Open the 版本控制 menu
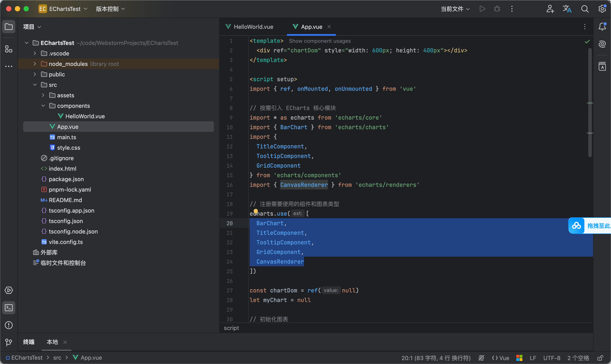The image size is (611, 364). (110, 9)
